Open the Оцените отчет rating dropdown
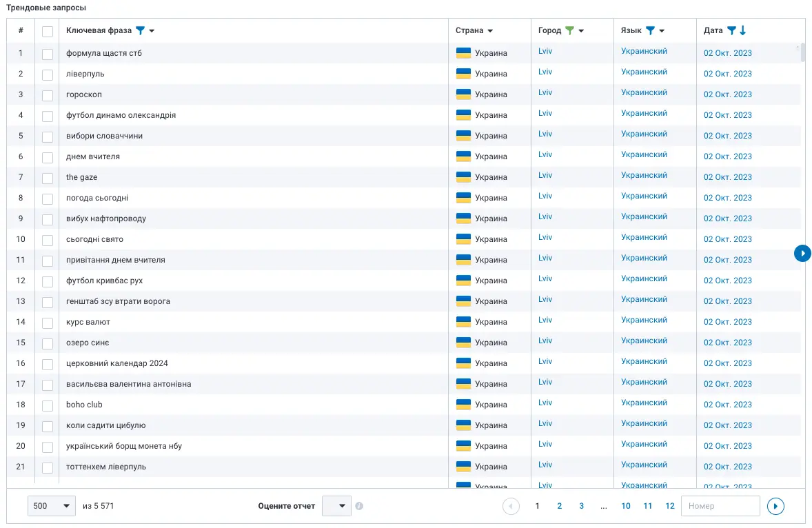 (x=336, y=505)
